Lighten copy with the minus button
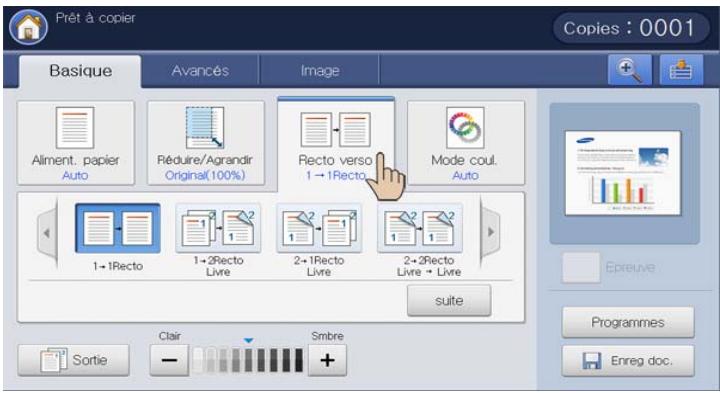The height and width of the screenshot is (393, 720). [169, 360]
